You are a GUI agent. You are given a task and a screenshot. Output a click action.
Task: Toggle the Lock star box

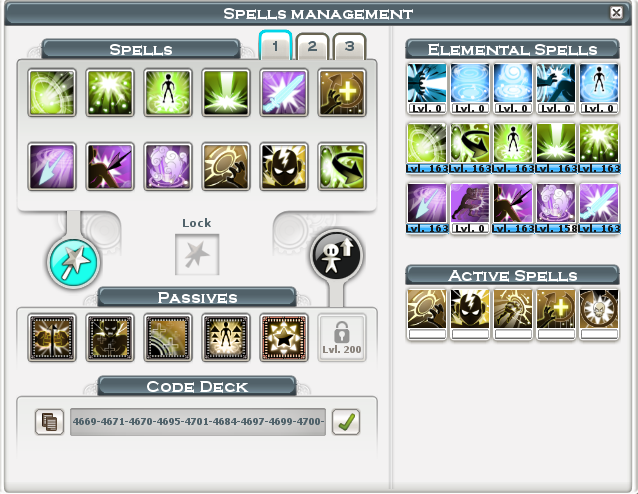[197, 254]
